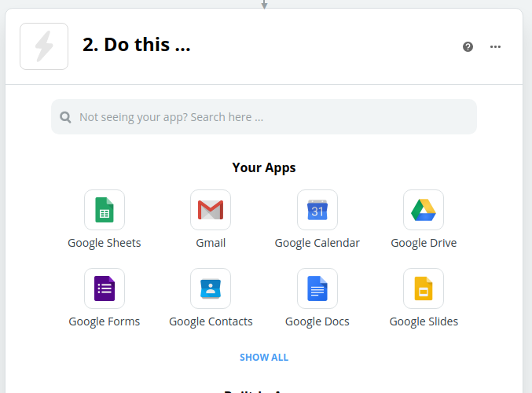Open the three-dot step options menu
532x393 pixels.
495,47
